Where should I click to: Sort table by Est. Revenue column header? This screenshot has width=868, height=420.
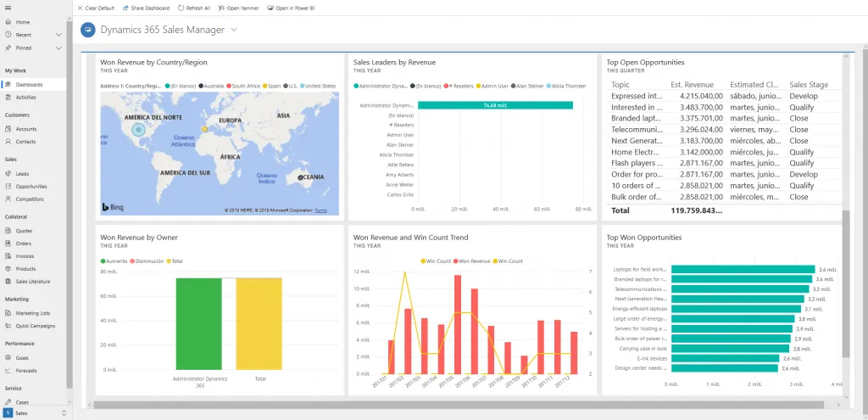692,85
